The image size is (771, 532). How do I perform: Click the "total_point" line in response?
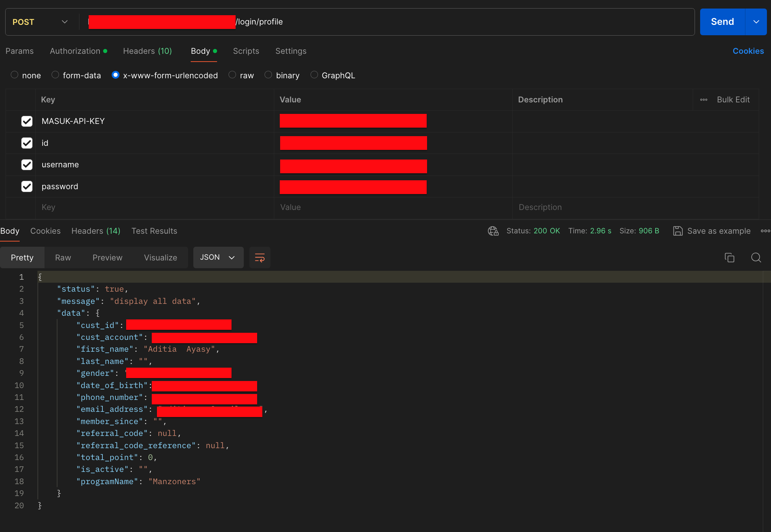point(117,457)
